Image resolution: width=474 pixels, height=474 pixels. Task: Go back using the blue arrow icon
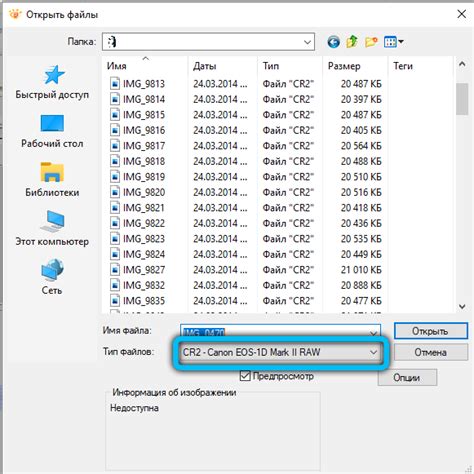point(333,42)
